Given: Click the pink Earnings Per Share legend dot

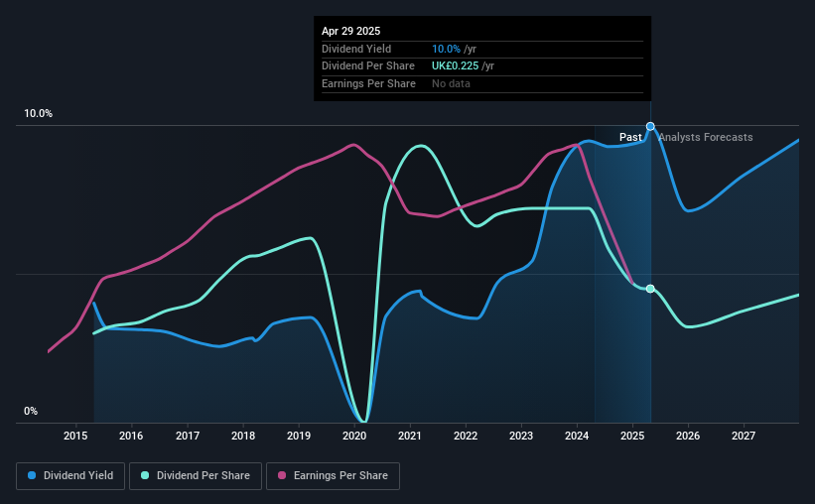Looking at the screenshot, I should (282, 475).
